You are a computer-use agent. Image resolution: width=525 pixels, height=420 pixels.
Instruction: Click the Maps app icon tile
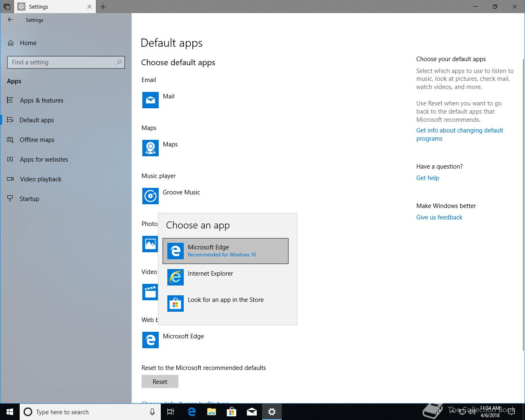click(151, 148)
